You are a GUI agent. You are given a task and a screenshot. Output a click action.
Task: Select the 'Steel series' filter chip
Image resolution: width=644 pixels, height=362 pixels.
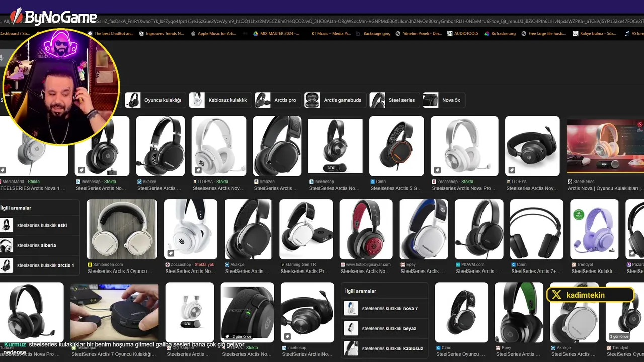pyautogui.click(x=394, y=100)
